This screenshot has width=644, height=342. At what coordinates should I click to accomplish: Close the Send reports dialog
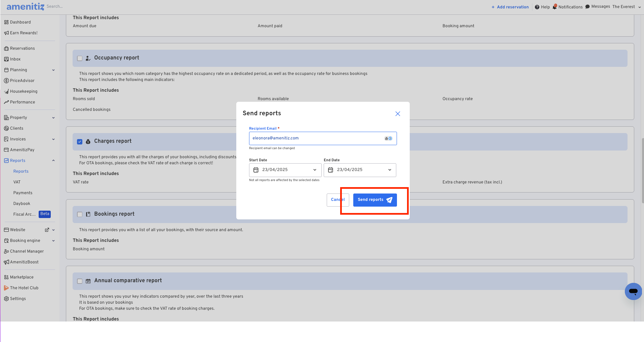click(398, 114)
